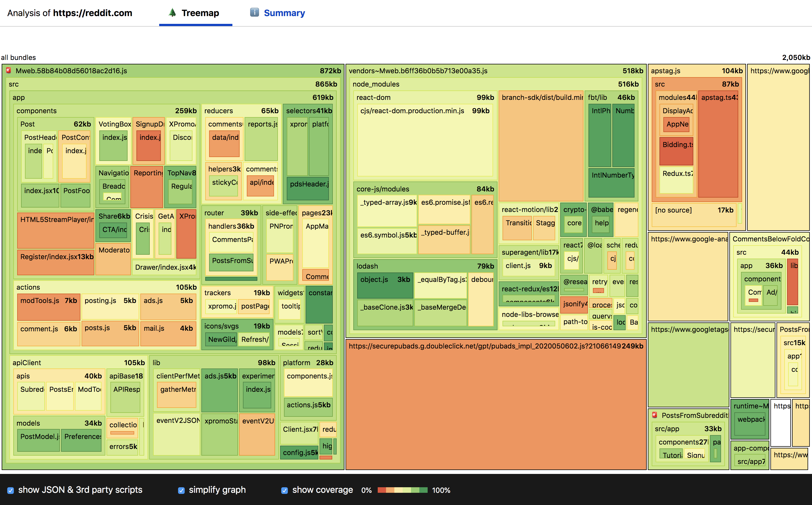Switch to the Summary tab
This screenshot has height=505, width=812.
[x=284, y=13]
